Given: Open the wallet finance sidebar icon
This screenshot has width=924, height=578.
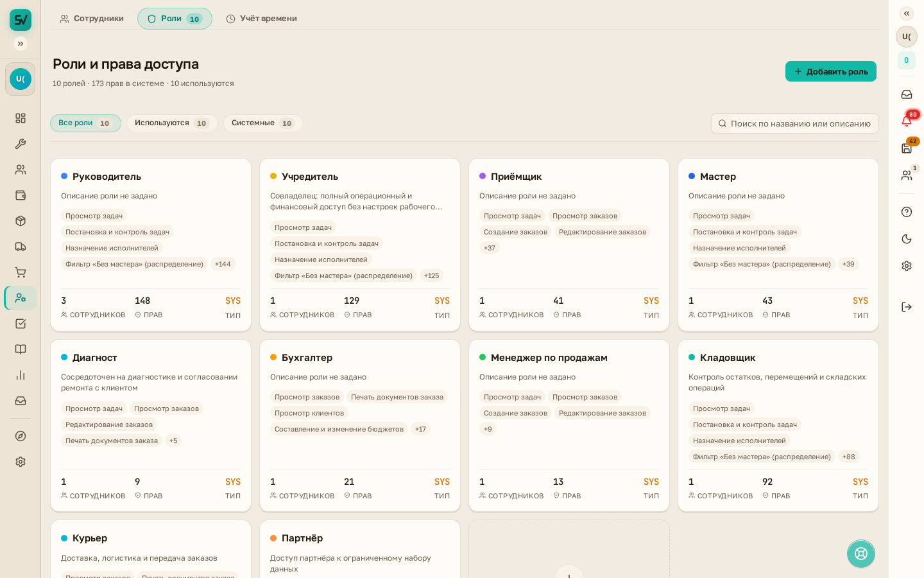Looking at the screenshot, I should [x=21, y=195].
